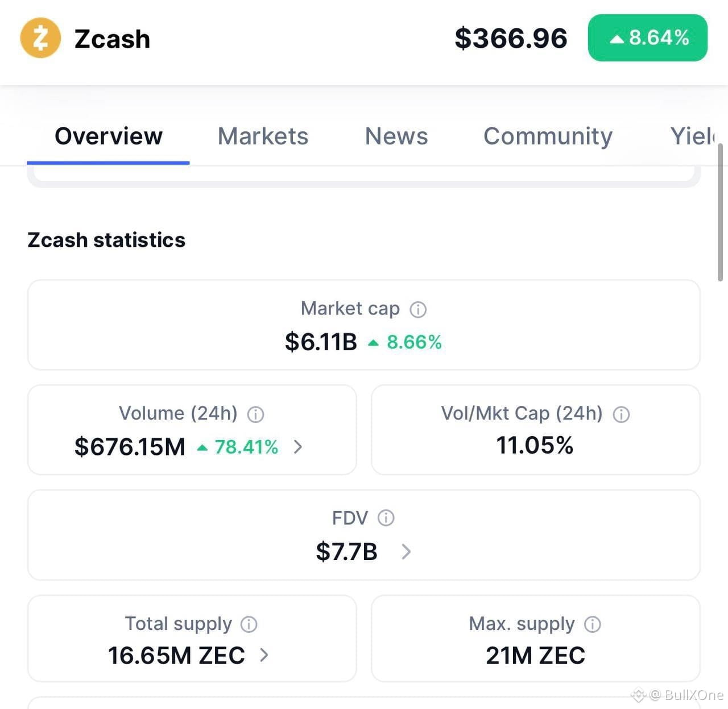The height and width of the screenshot is (709, 728).
Task: Expand the Volume (24h) details chevron
Action: click(x=298, y=447)
